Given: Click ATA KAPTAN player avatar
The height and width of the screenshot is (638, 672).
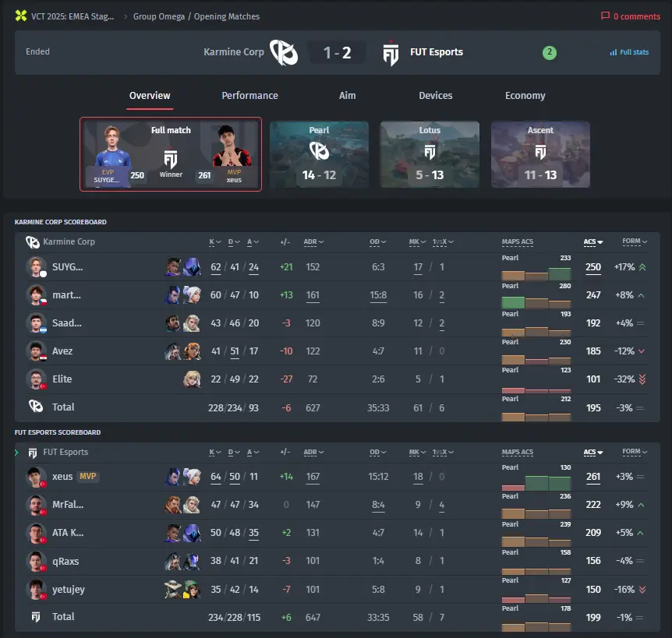Looking at the screenshot, I should coord(36,533).
